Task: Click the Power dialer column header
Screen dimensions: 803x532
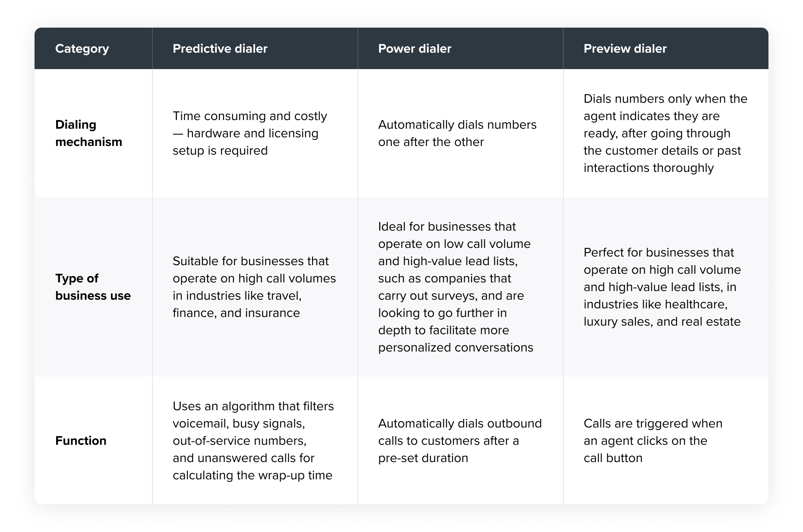Action: coord(414,48)
